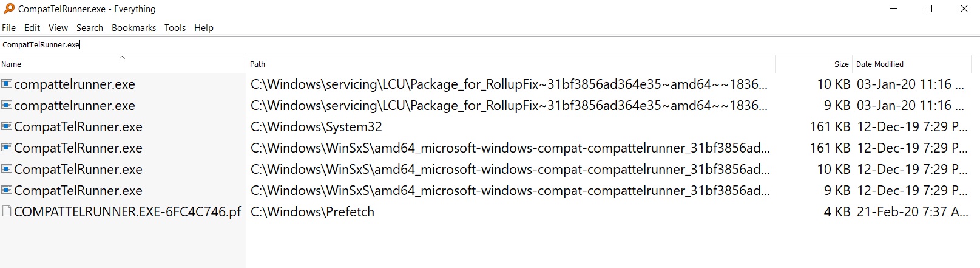Click the Everything magnifier icon in title bar

pos(8,9)
